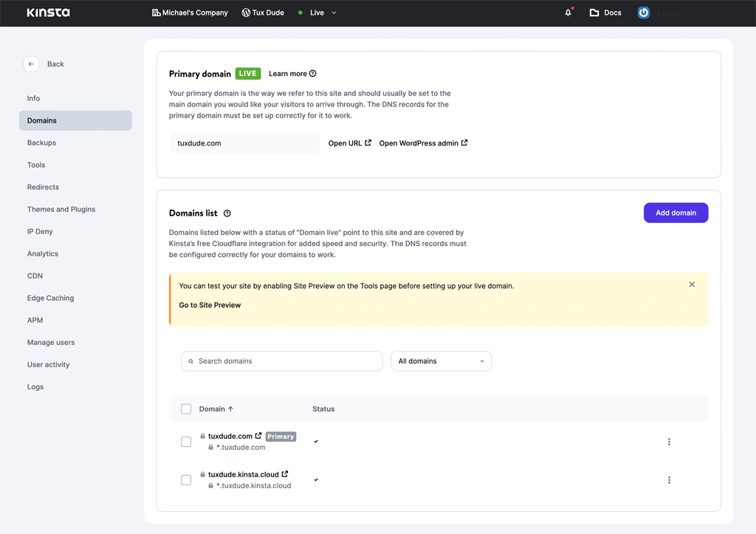This screenshot has height=534, width=756.
Task: Open Manage users in the sidebar
Action: pos(51,343)
